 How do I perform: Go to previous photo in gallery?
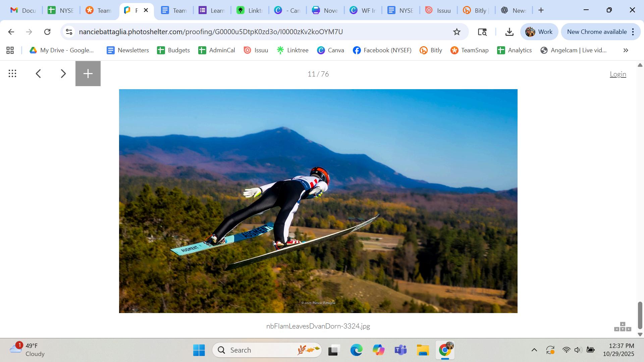pyautogui.click(x=39, y=74)
